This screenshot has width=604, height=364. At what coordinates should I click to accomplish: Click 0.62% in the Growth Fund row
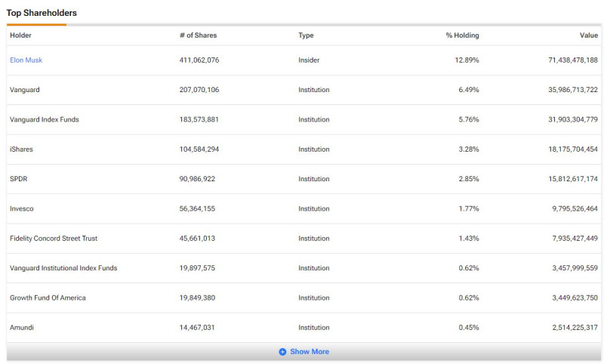click(x=469, y=298)
